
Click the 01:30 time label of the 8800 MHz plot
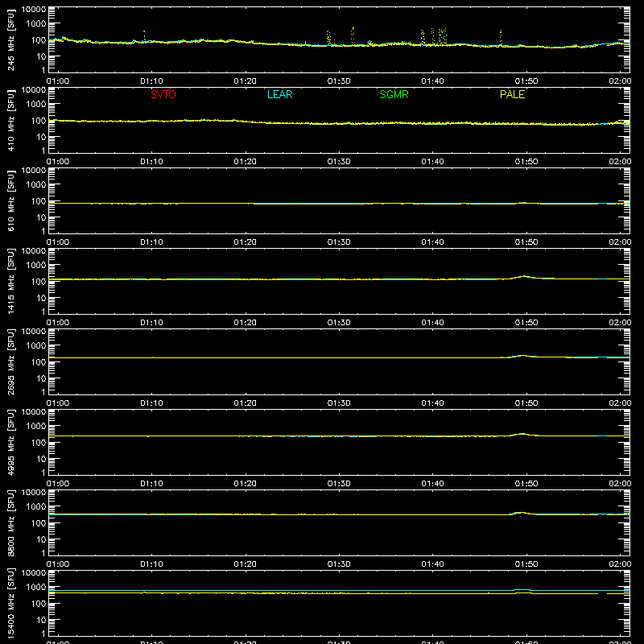click(x=339, y=564)
